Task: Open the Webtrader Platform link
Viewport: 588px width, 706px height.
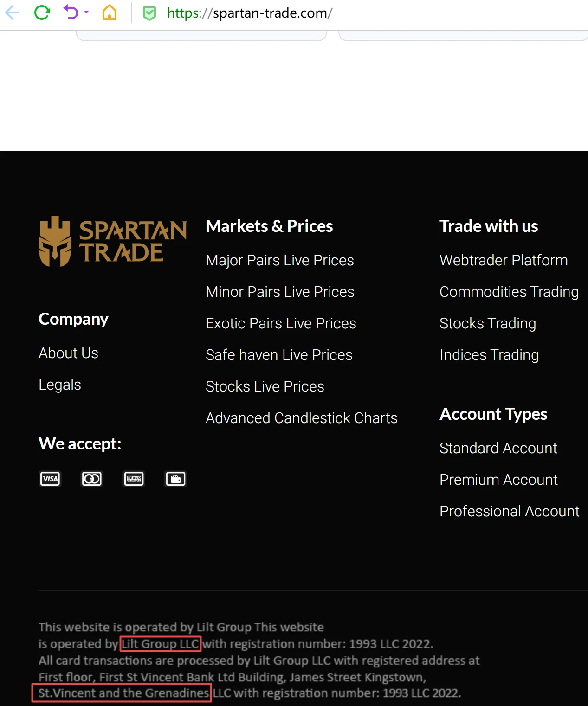Action: [x=504, y=260]
